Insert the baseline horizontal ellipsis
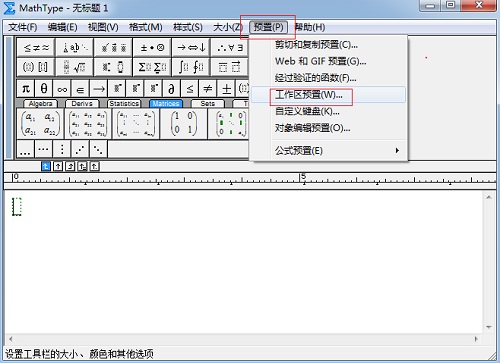Image resolution: width=500 pixels, height=363 pixels. pyautogui.click(x=25, y=149)
